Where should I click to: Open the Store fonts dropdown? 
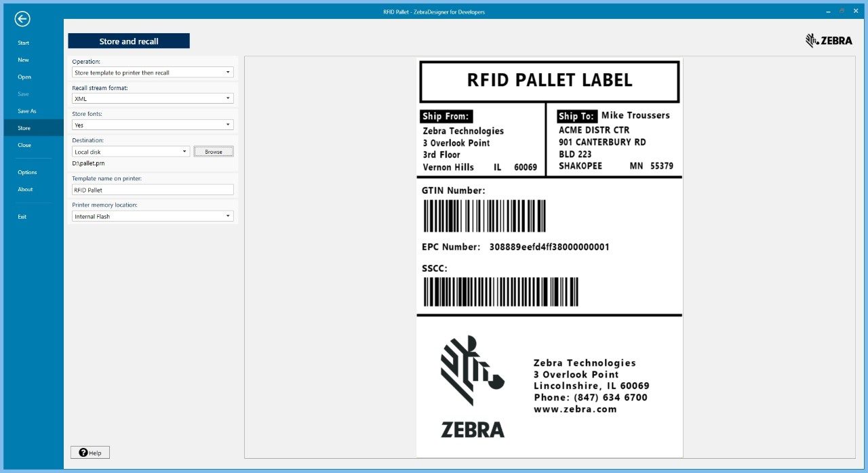(x=153, y=125)
